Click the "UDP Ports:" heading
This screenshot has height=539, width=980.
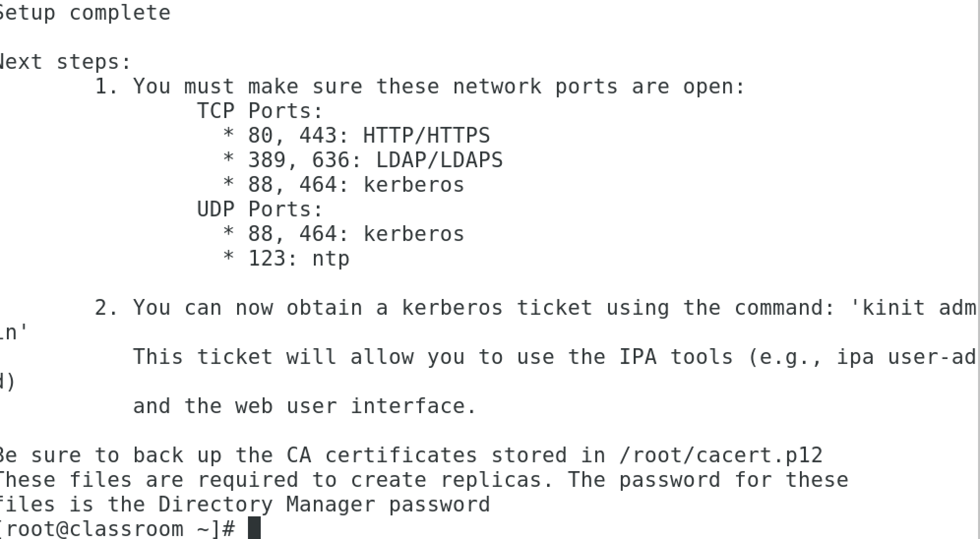pyautogui.click(x=260, y=210)
